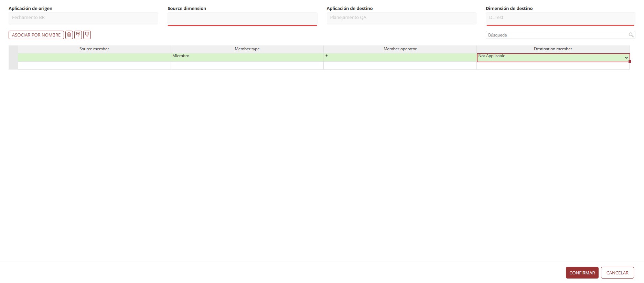Click the empty Source dimension field
The image size is (644, 283).
point(242,19)
